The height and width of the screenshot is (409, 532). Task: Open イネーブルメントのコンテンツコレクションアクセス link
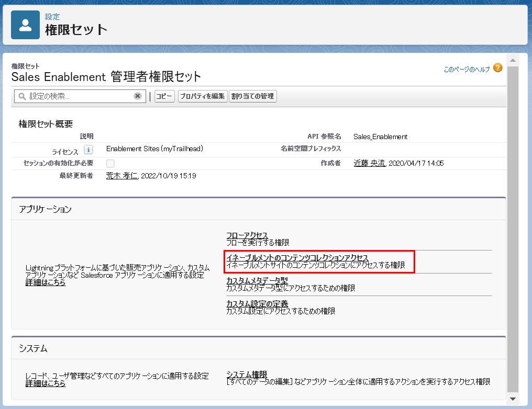297,257
